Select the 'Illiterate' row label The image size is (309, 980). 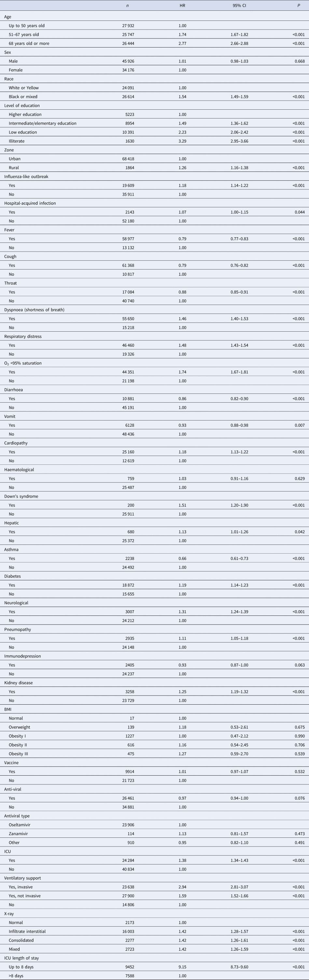coord(16,141)
